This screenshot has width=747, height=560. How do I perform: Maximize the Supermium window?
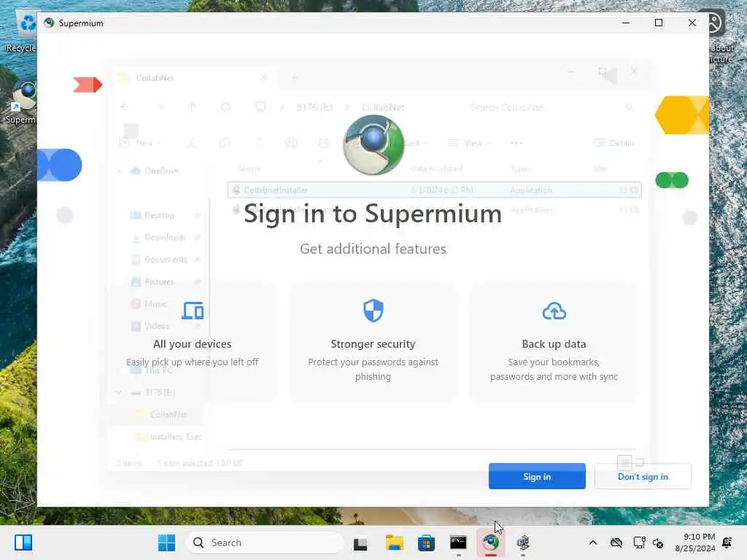click(659, 23)
